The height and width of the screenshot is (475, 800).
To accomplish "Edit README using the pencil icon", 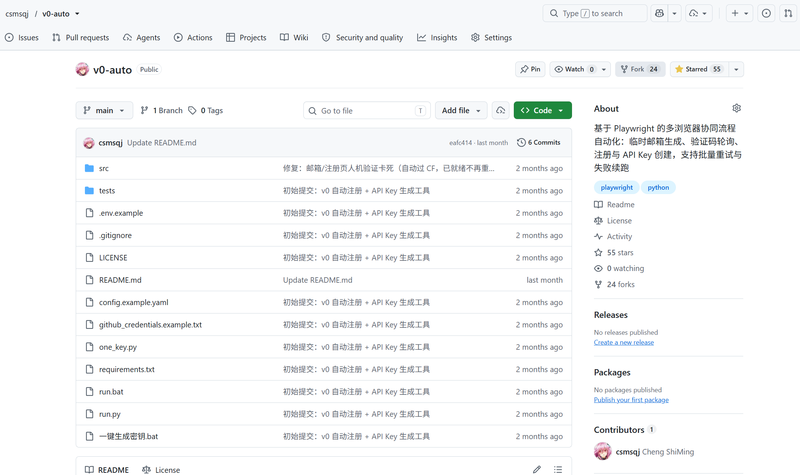I will [537, 469].
